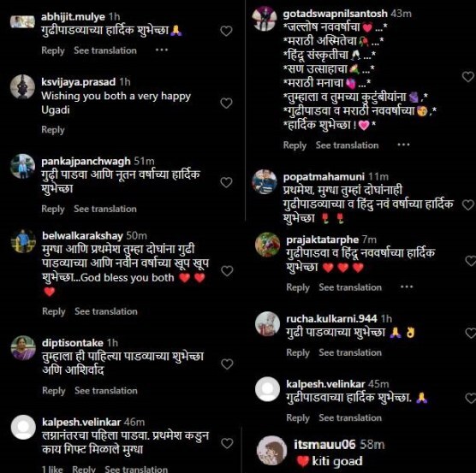Like popatmahamuni's comment
Image resolution: width=476 pixels, height=473 pixels.
coord(467,205)
